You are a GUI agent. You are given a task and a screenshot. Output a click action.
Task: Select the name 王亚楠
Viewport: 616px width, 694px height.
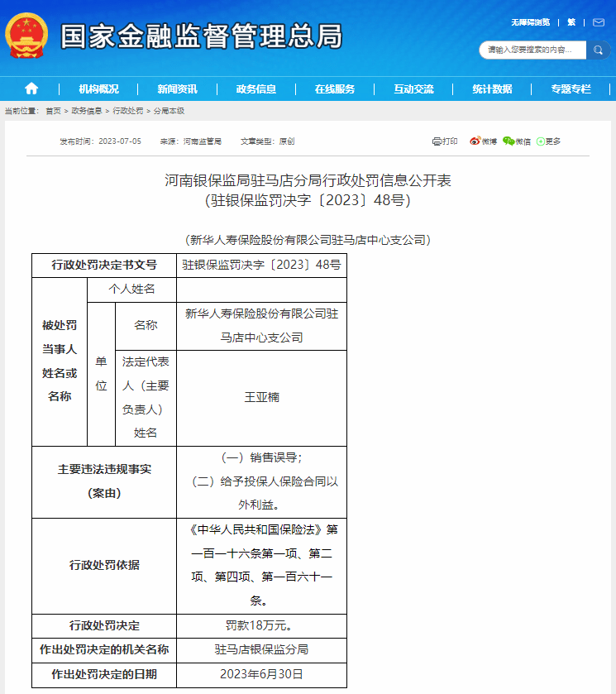[261, 397]
